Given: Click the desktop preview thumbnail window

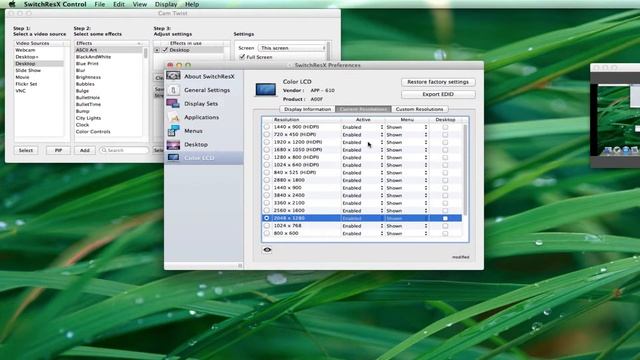Looking at the screenshot, I should click(616, 116).
